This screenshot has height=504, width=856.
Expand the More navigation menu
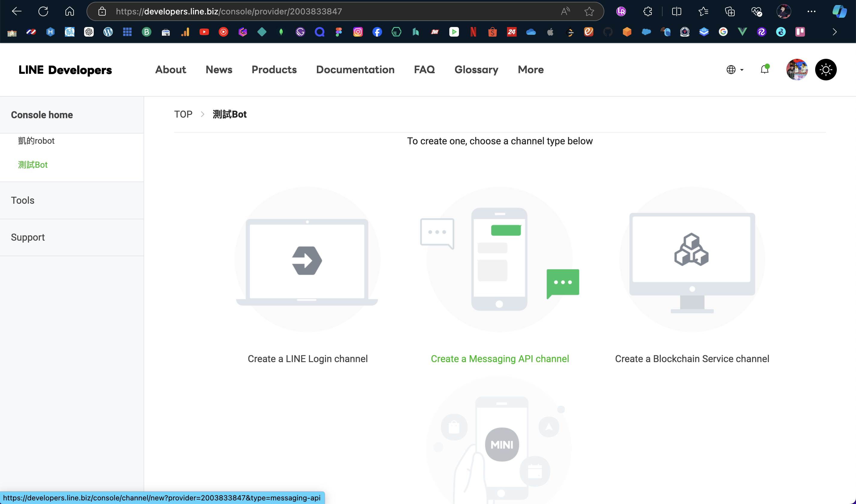pos(530,70)
